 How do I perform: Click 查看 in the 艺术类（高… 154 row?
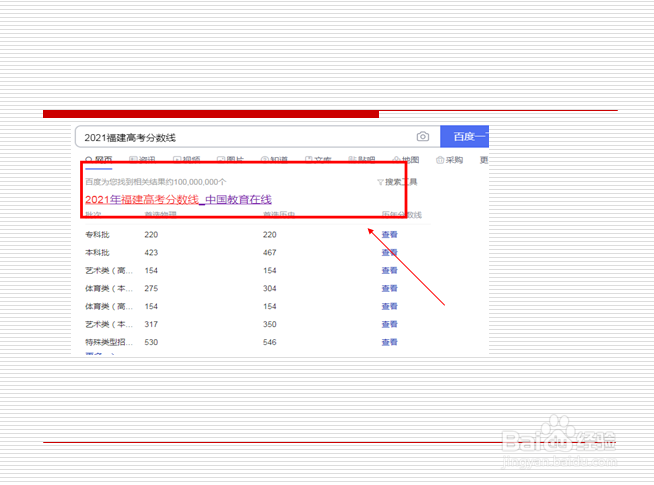[390, 270]
